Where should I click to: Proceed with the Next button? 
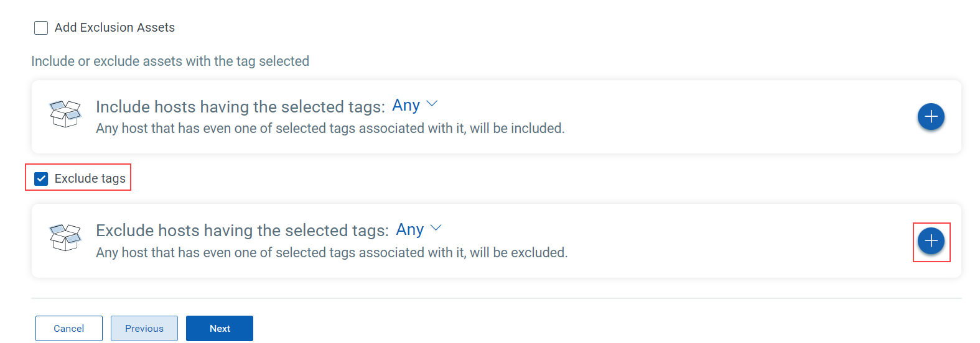point(220,328)
